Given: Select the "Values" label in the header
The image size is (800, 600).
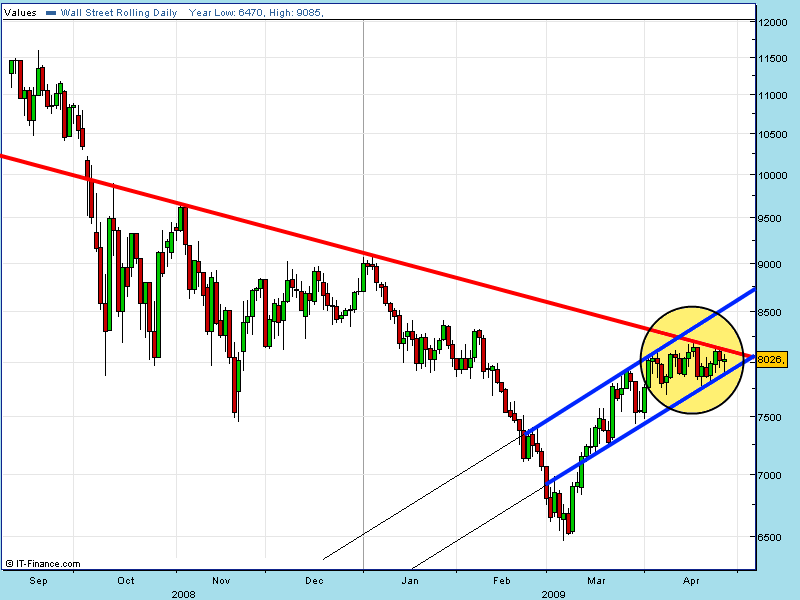Looking at the screenshot, I should tap(22, 11).
